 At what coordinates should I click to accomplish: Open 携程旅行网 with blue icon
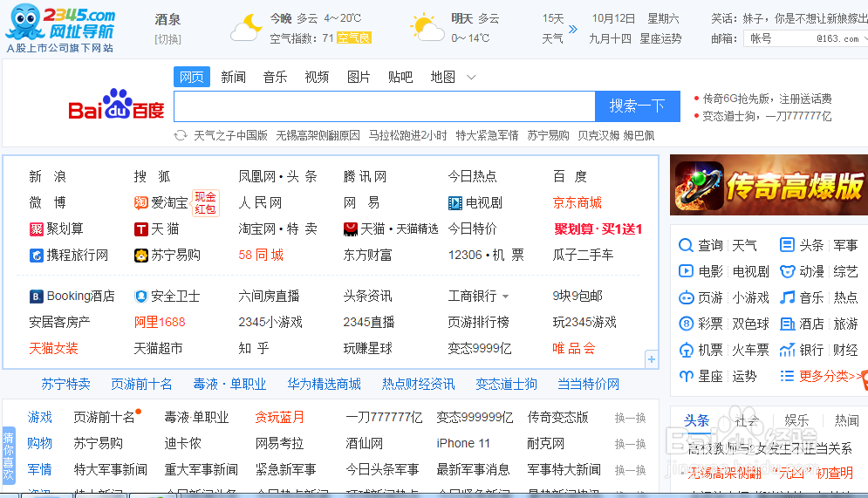coord(69,255)
